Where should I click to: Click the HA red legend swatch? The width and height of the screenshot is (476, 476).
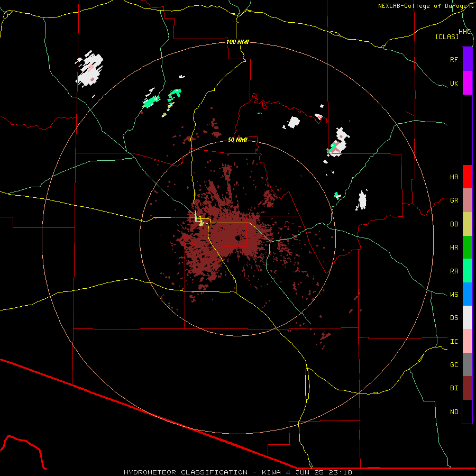click(467, 177)
